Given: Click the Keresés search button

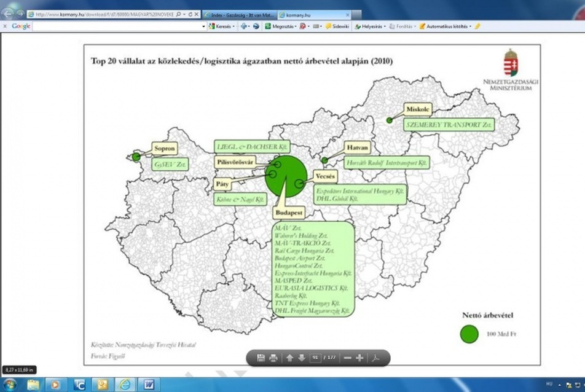Looking at the screenshot, I should click(x=221, y=26).
